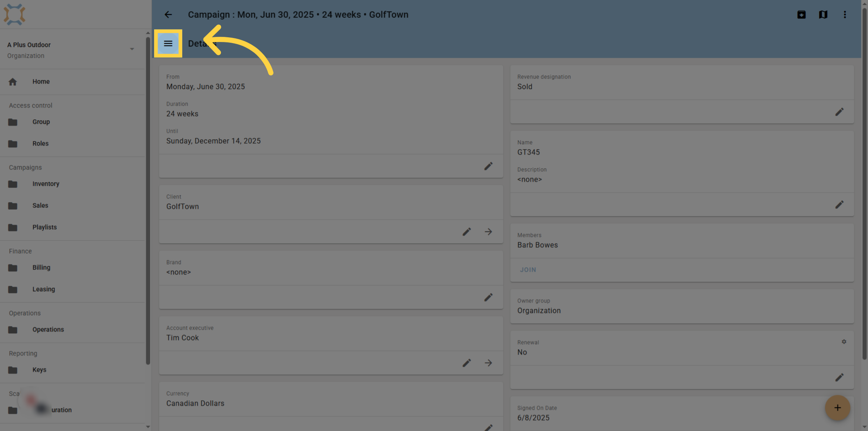Open the hamburger menu beside Details

coord(168,43)
